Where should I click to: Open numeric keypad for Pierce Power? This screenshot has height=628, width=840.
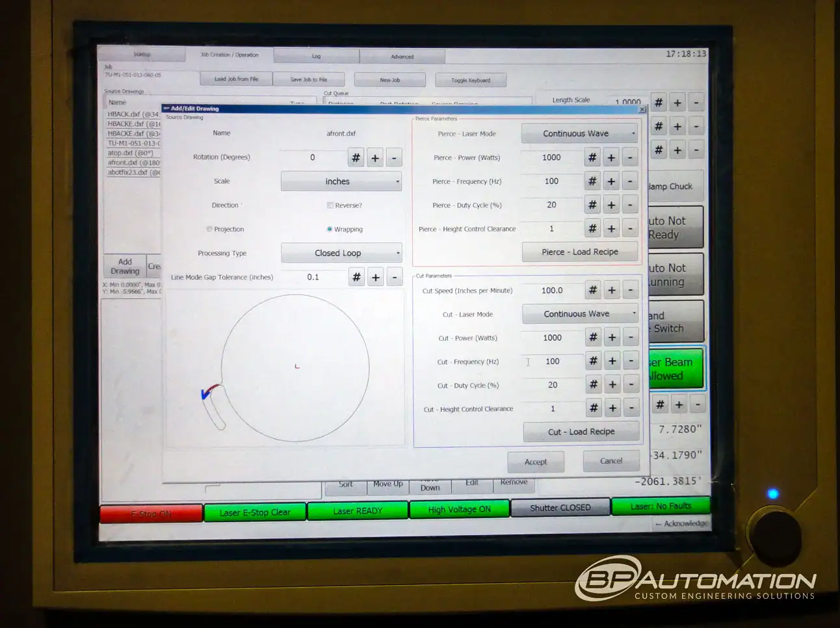click(x=592, y=157)
